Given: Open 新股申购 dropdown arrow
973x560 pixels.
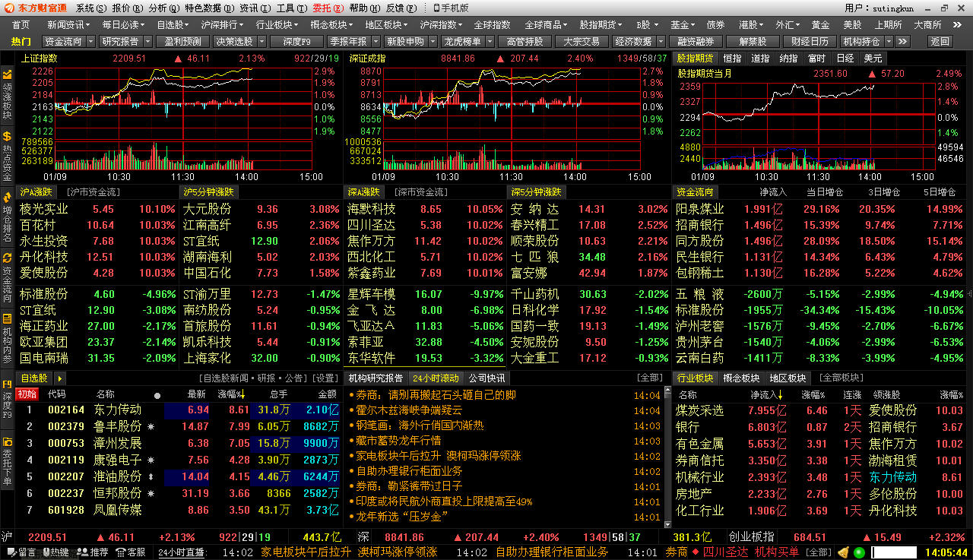Looking at the screenshot, I should coord(432,41).
